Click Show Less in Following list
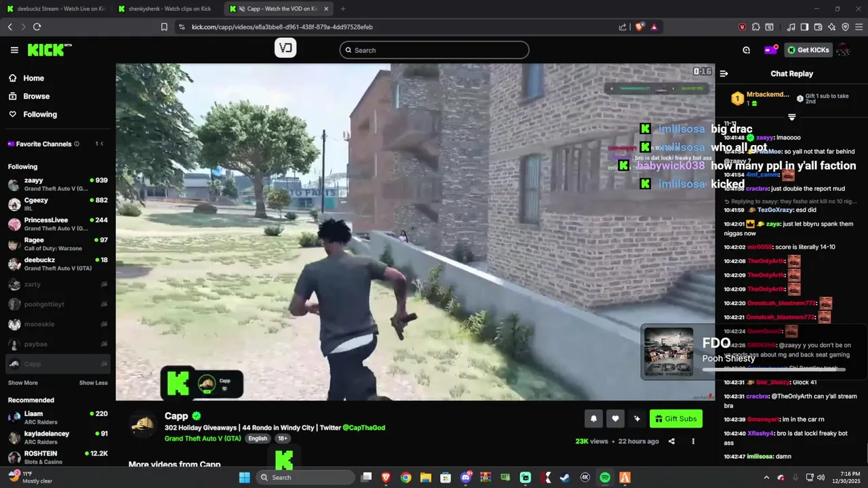The width and height of the screenshot is (868, 488). (x=94, y=383)
